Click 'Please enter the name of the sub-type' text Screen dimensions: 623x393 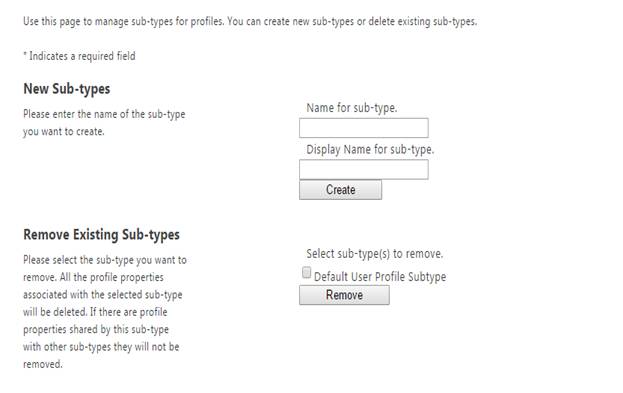click(104, 114)
